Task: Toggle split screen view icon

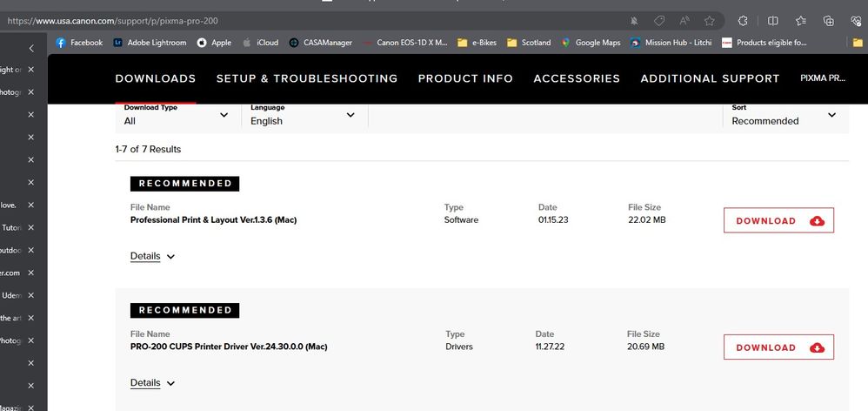Action: coord(773,21)
